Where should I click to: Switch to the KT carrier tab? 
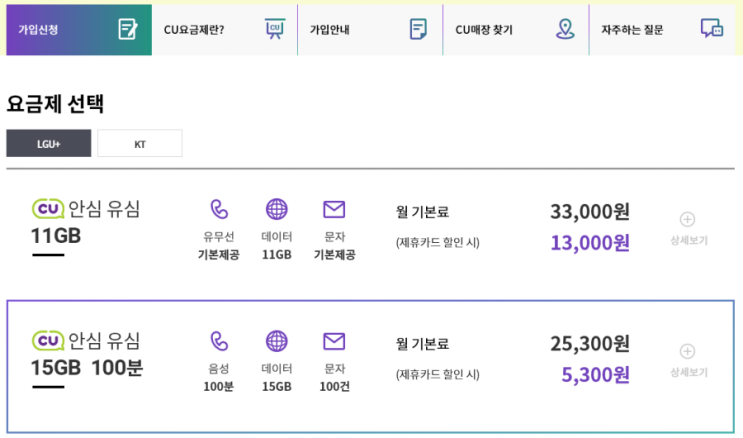(140, 143)
